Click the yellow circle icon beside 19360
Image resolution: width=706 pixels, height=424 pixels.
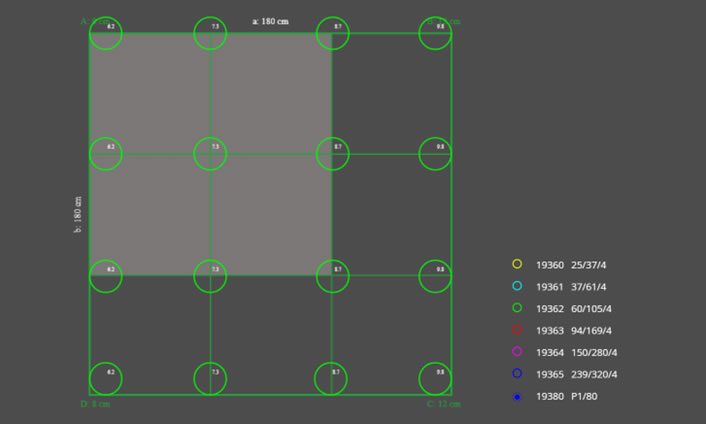(517, 264)
